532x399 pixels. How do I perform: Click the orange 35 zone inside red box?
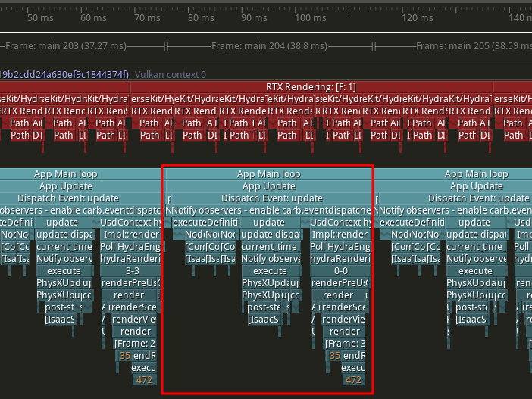[x=334, y=356]
